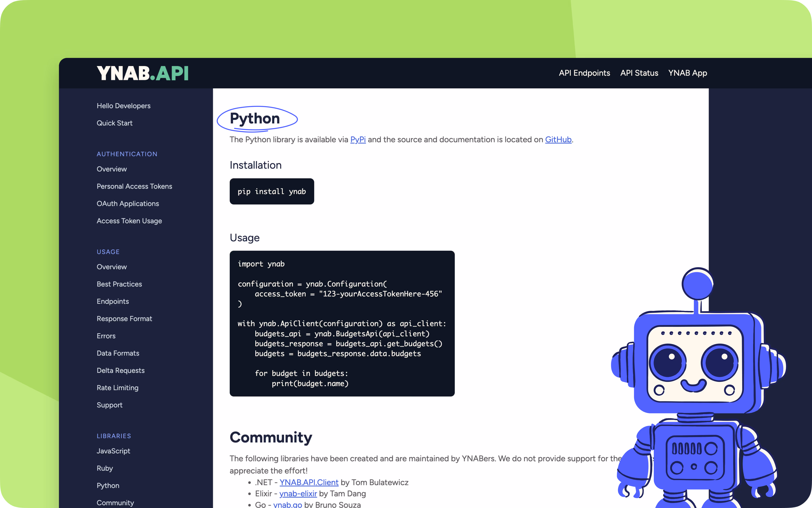The width and height of the screenshot is (812, 508).
Task: Open the ynab-elixir library link
Action: coord(298,494)
